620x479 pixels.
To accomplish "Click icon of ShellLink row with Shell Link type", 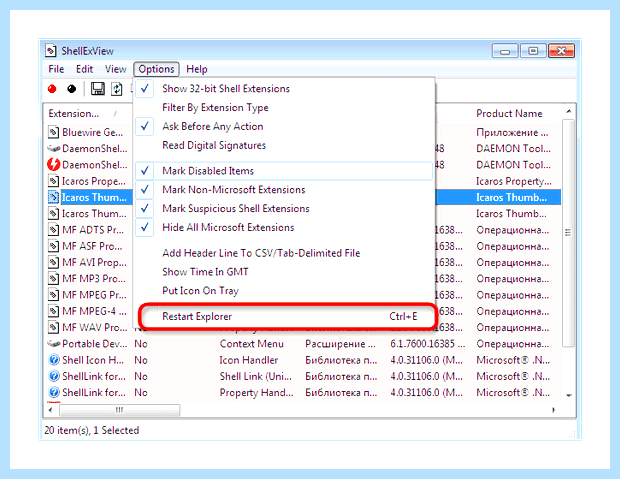I will (x=53, y=376).
